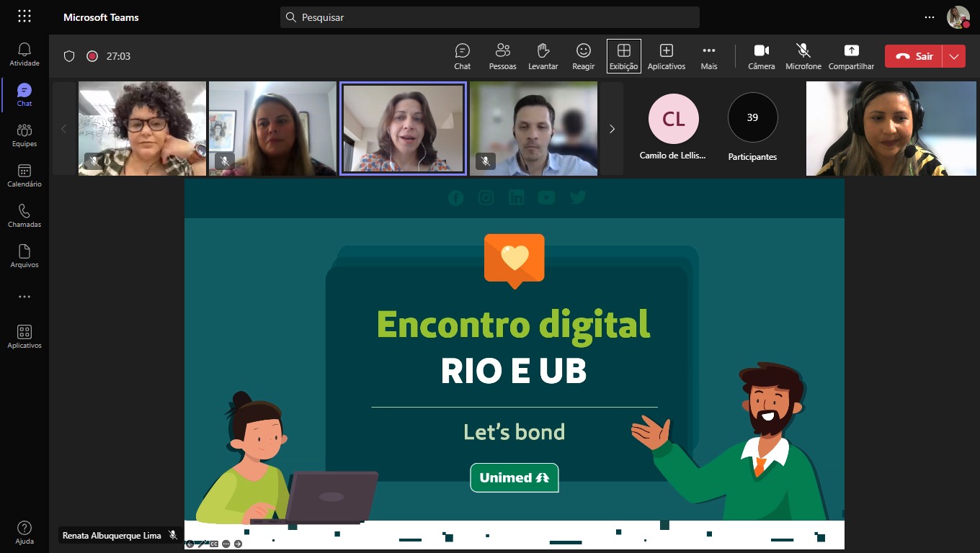This screenshot has height=553, width=980.
Task: Toggle the Câmera on or off
Action: (x=761, y=56)
